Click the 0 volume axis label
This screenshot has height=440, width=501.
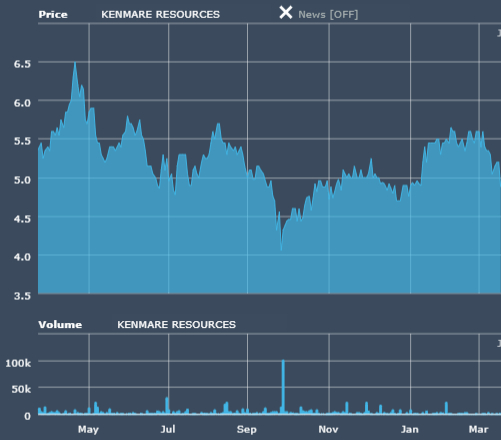(28, 416)
